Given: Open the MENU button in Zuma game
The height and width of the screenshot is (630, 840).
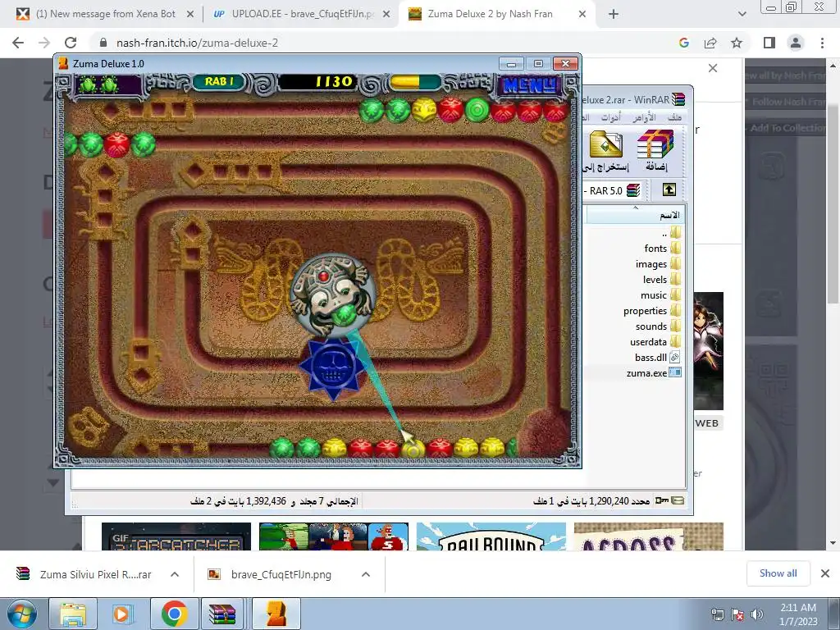Looking at the screenshot, I should (x=530, y=84).
